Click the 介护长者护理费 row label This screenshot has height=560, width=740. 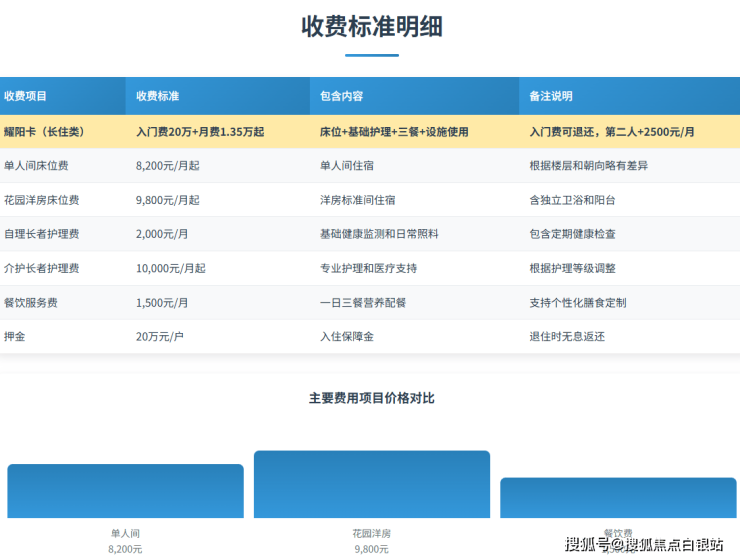(41, 268)
